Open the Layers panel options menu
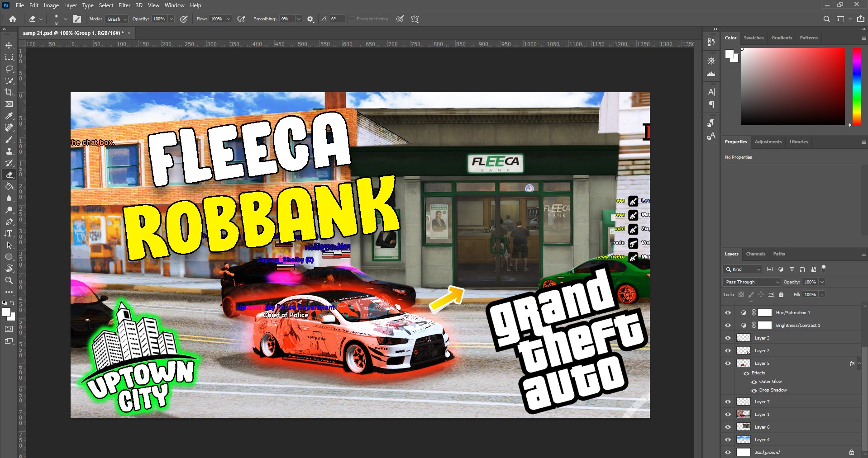868x458 pixels. coord(863,254)
